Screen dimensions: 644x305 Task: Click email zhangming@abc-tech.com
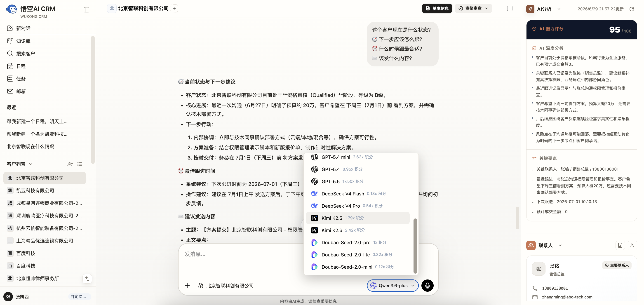coord(567,297)
